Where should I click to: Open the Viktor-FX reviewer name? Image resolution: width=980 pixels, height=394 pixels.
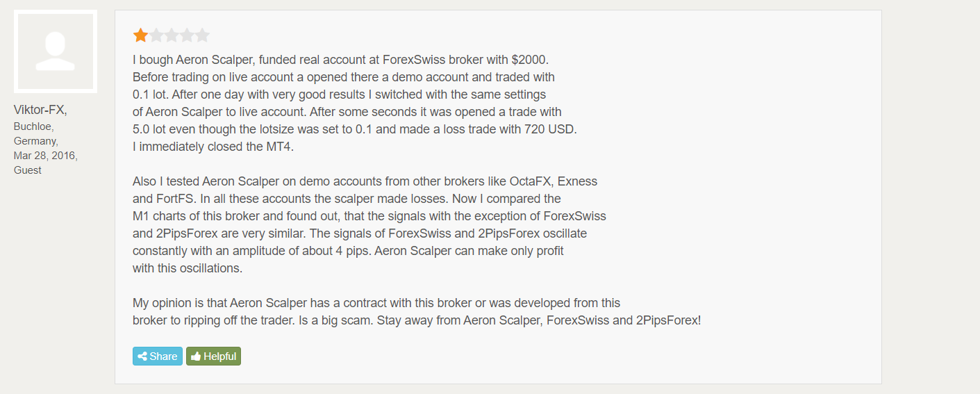tap(40, 110)
